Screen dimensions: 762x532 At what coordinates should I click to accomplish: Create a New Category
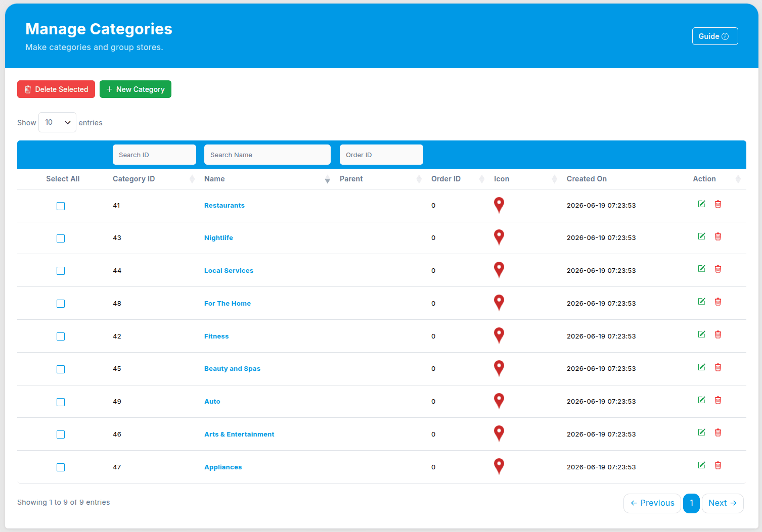[x=136, y=89]
